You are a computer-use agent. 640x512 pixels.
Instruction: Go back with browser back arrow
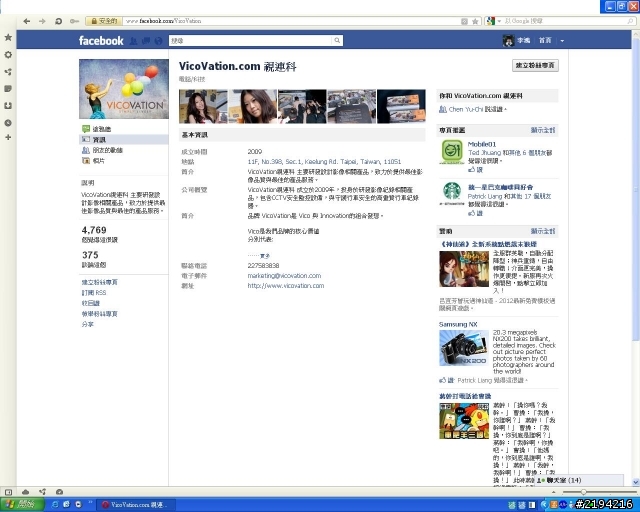pos(27,21)
